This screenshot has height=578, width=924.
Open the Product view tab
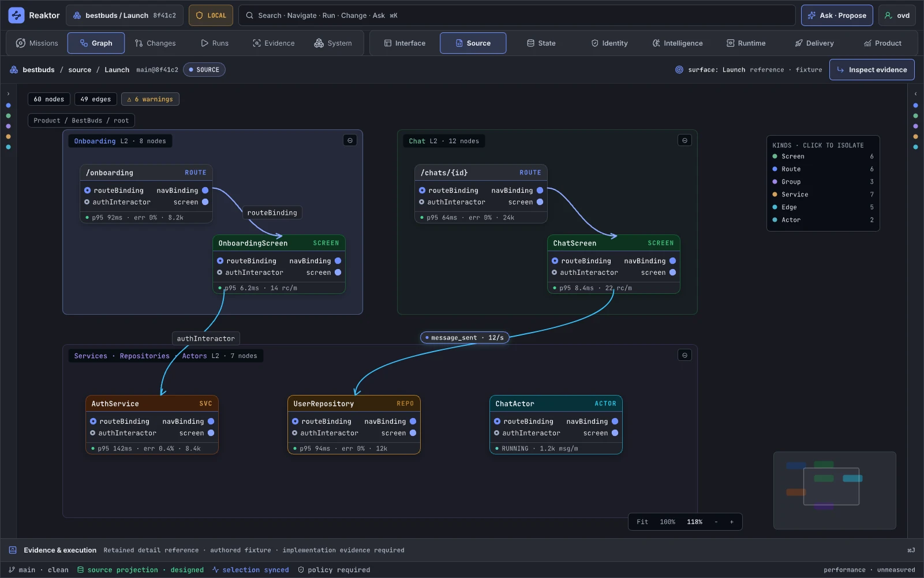click(x=882, y=43)
